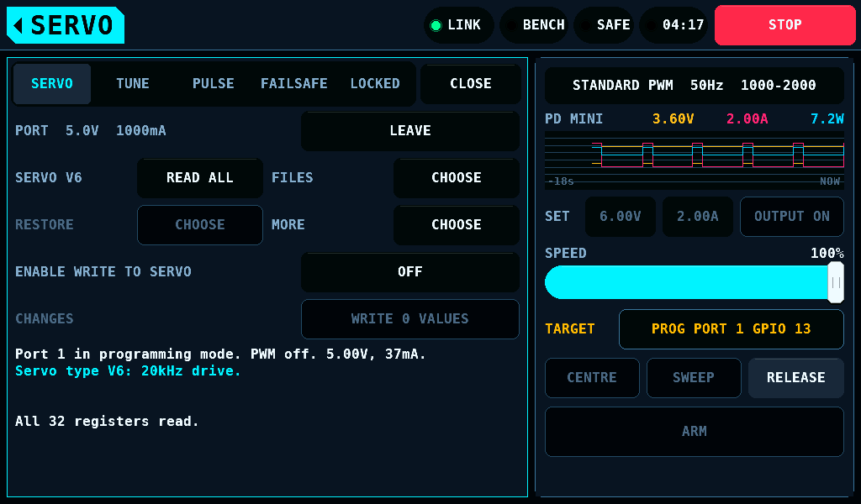Open the MORE CHOOSE picker
This screenshot has width=861, height=504.
pos(457,225)
